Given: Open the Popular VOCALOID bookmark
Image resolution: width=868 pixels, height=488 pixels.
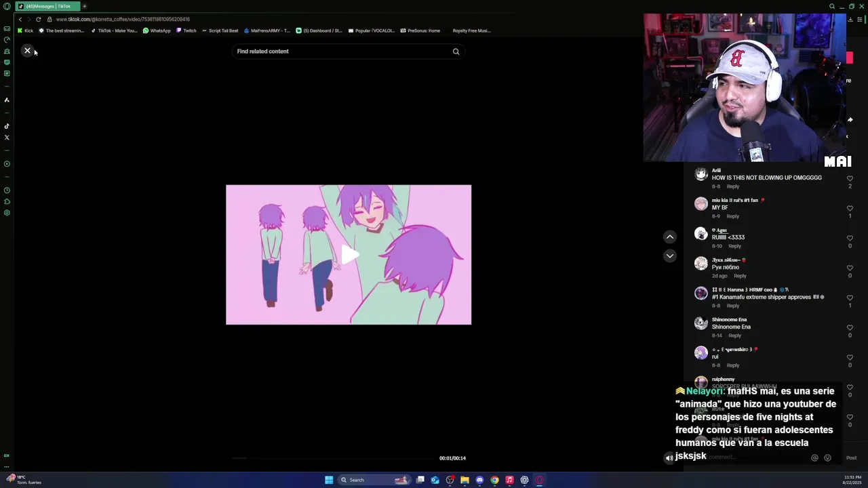Looking at the screenshot, I should [x=371, y=30].
